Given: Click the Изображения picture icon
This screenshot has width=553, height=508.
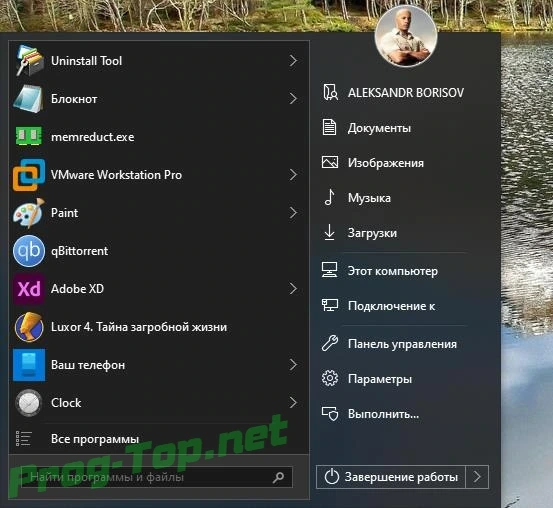Looking at the screenshot, I should [x=330, y=162].
